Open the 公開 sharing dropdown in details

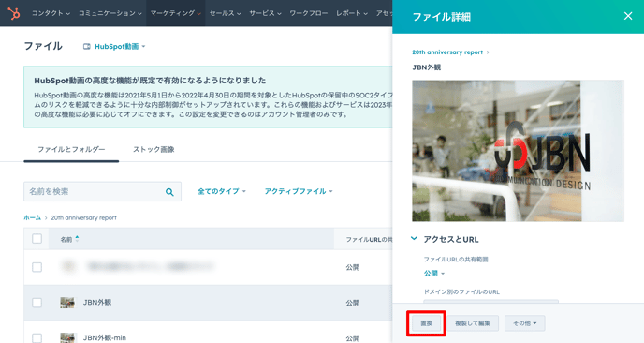coord(433,273)
